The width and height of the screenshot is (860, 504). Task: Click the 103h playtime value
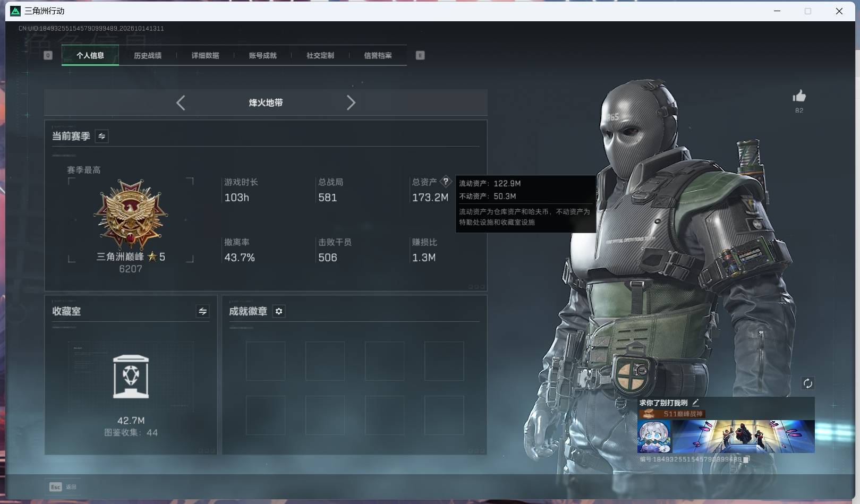click(237, 198)
